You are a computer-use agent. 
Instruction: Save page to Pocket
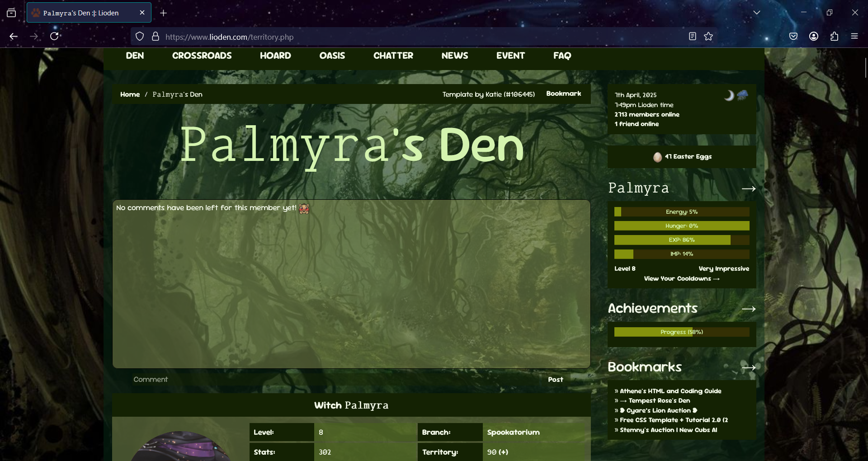point(793,37)
